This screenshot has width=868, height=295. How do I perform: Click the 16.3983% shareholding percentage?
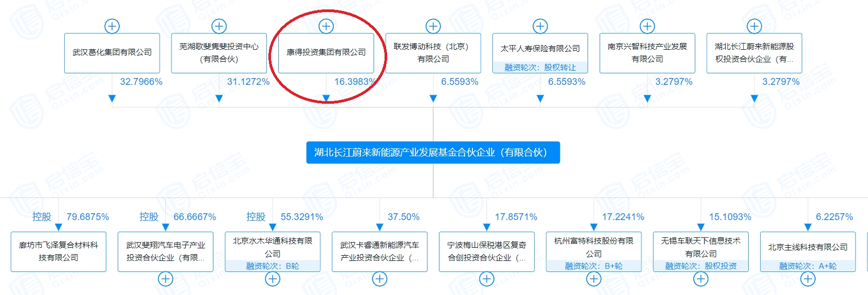355,82
